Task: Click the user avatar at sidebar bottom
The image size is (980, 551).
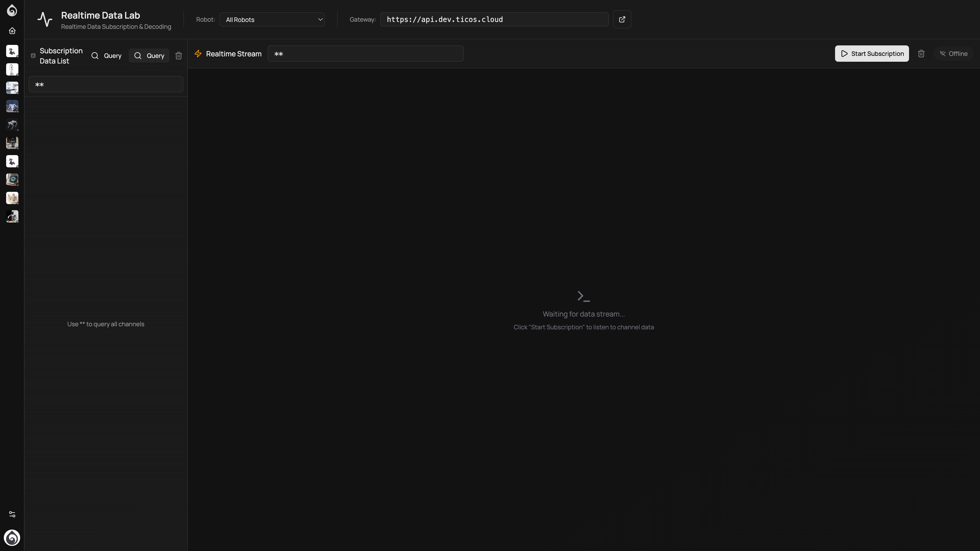Action: click(x=12, y=538)
